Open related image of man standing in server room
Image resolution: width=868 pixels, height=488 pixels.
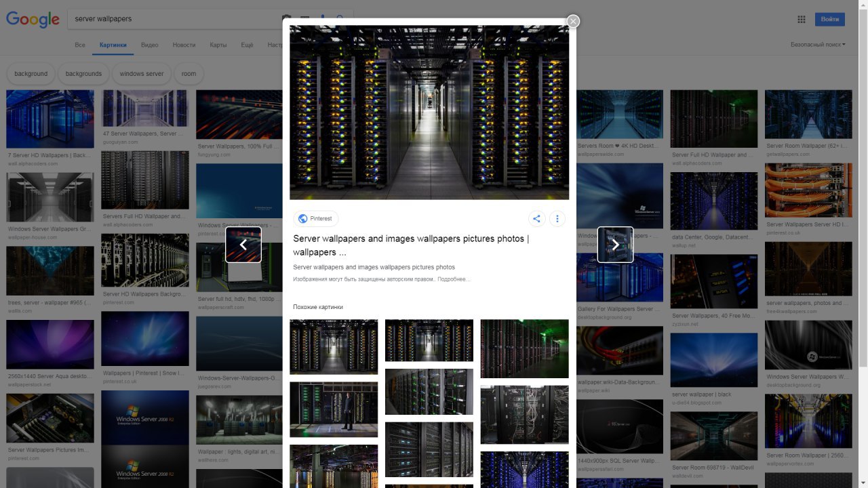[x=334, y=409]
